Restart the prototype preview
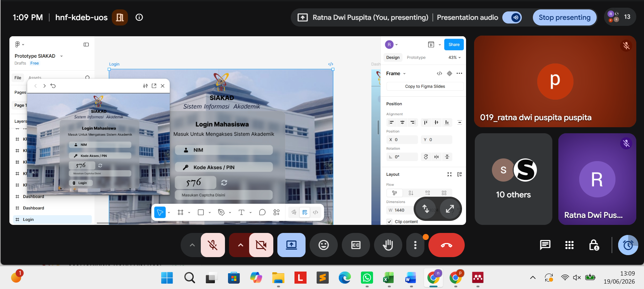Viewport: 644px width, 289px height. click(53, 86)
